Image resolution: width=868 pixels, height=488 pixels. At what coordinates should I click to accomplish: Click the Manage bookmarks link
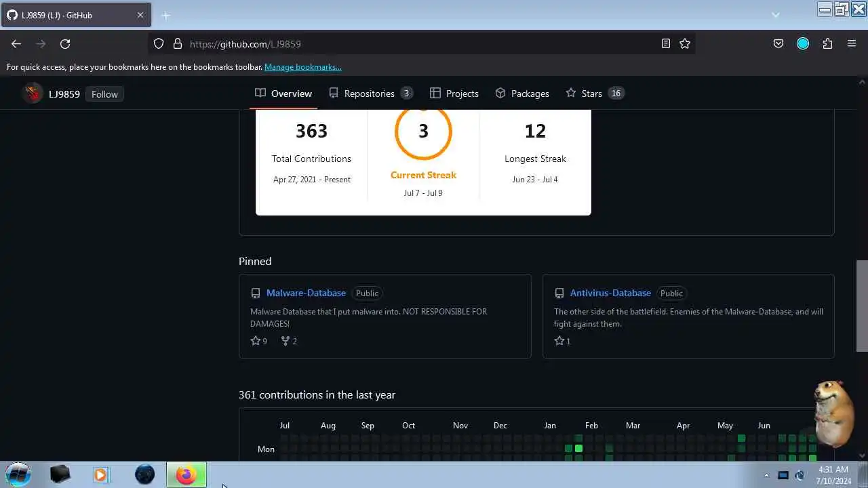(x=302, y=67)
